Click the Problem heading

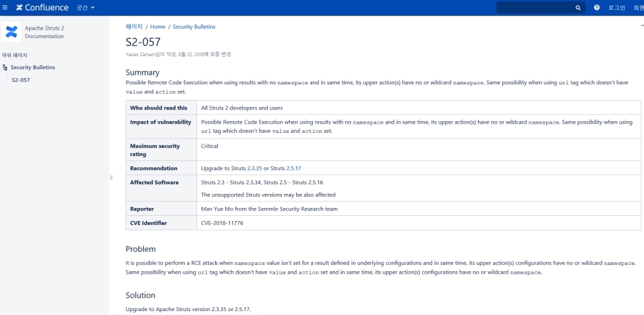[x=141, y=249]
